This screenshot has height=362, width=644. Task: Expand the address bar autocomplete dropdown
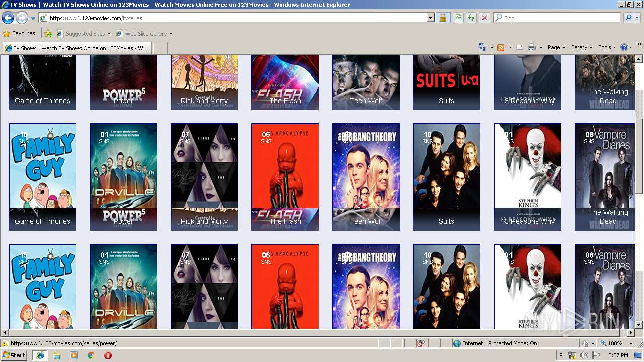430,18
